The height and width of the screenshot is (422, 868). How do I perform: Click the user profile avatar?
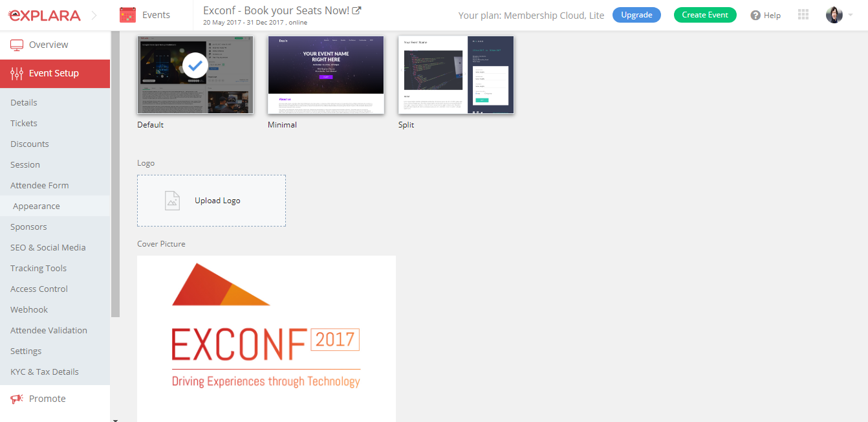(x=834, y=15)
